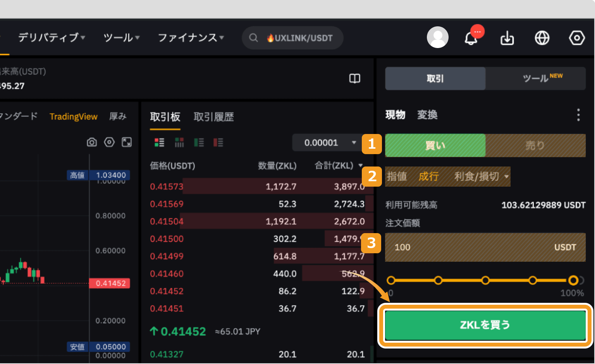Choose the 成行 market order type
595x364 pixels.
pos(429,177)
